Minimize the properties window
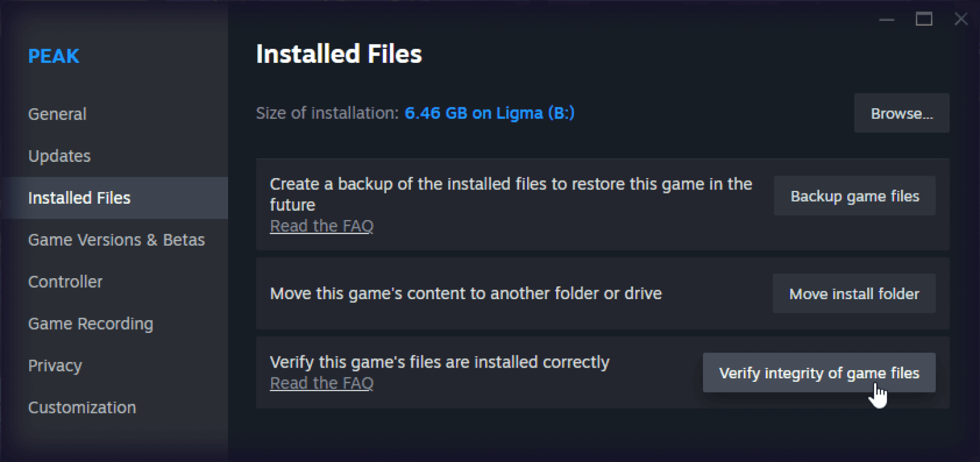980x462 pixels. click(887, 19)
